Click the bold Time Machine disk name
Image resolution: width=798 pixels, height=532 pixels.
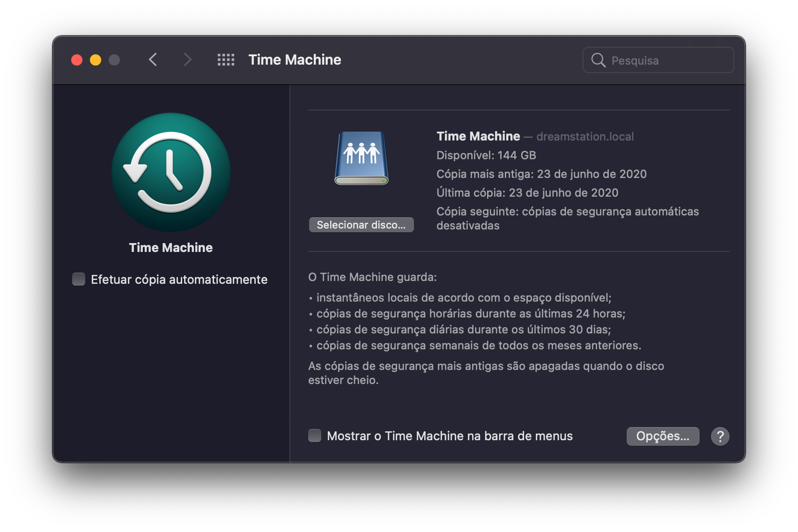(478, 136)
